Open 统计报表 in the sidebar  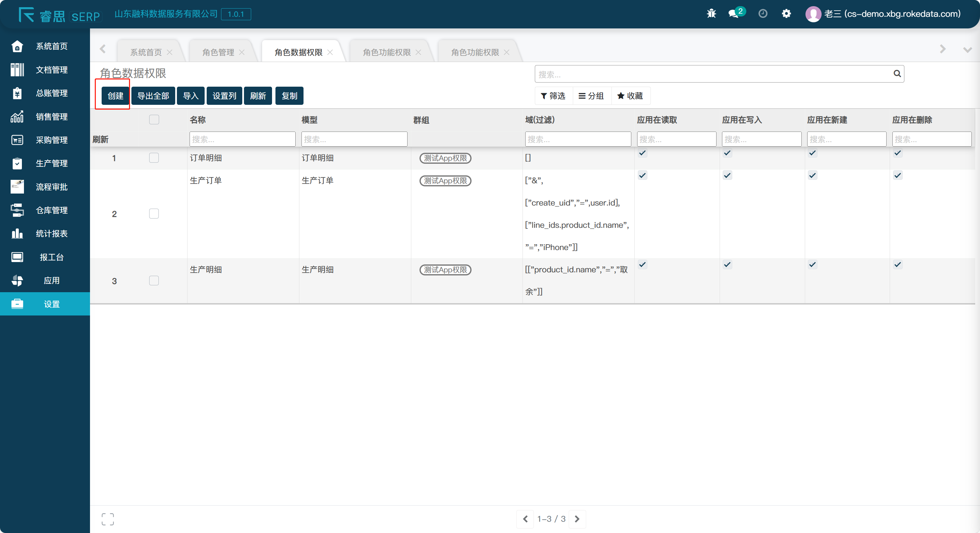[51, 233]
